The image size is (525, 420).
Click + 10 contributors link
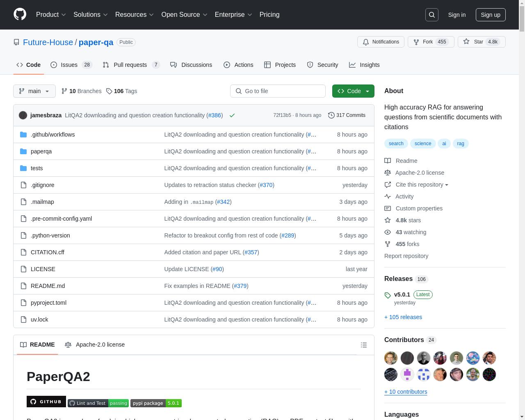406,392
